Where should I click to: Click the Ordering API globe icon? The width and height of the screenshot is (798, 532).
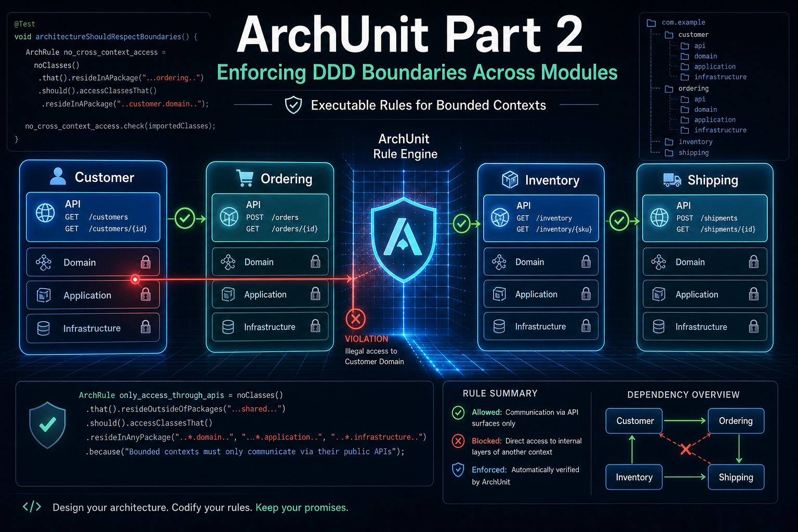pos(229,216)
